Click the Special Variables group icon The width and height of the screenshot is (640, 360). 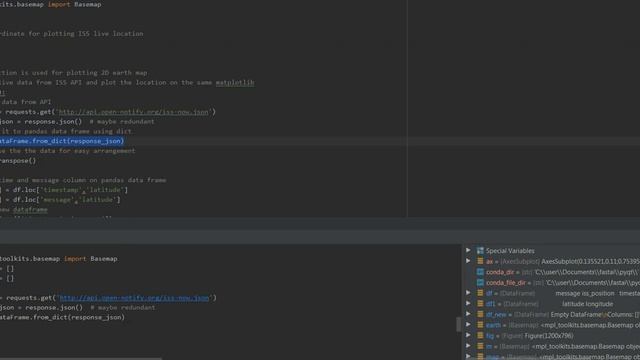[480, 251]
